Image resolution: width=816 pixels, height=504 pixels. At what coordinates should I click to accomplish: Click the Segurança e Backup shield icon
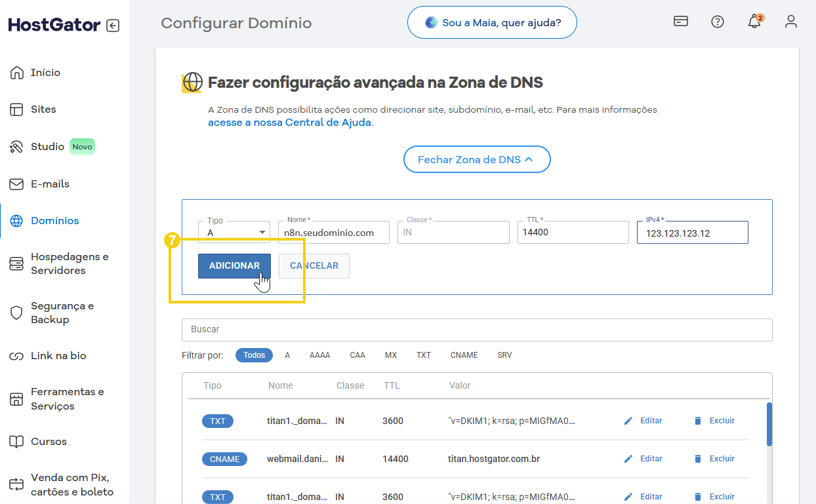tap(16, 313)
